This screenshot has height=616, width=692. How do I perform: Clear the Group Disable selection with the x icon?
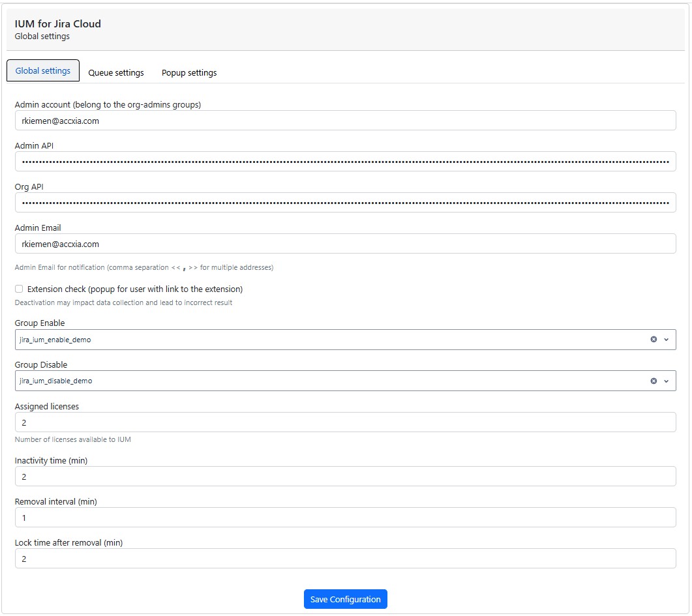point(653,381)
